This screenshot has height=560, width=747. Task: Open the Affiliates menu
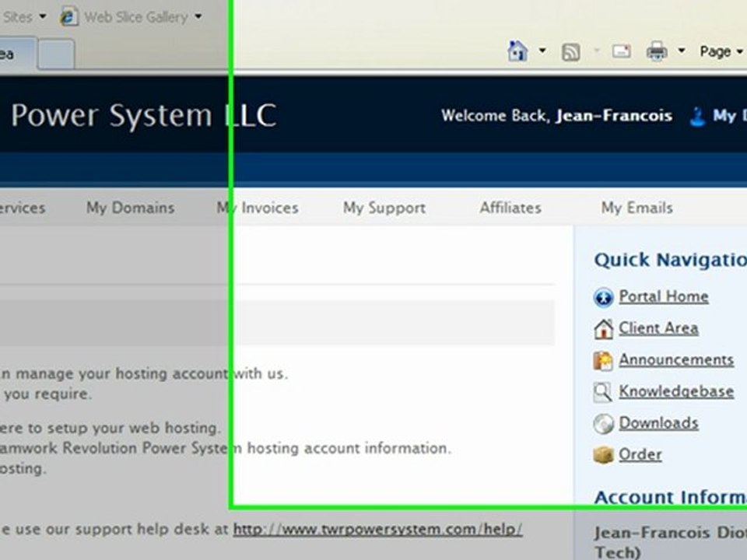510,208
